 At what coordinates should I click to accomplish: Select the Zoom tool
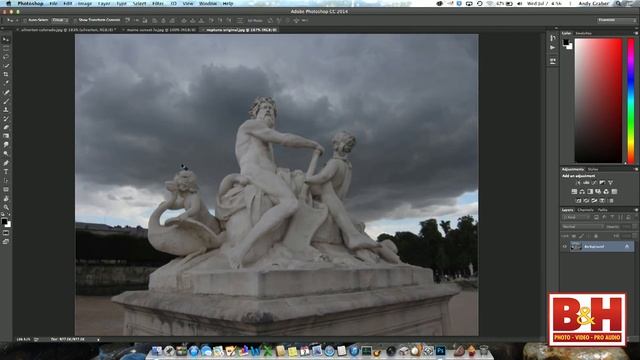click(x=6, y=207)
